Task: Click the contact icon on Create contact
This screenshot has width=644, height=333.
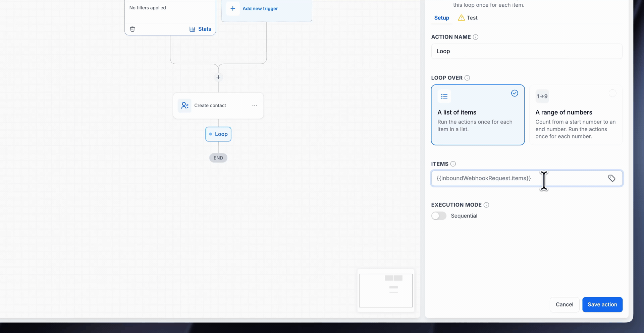Action: (184, 106)
